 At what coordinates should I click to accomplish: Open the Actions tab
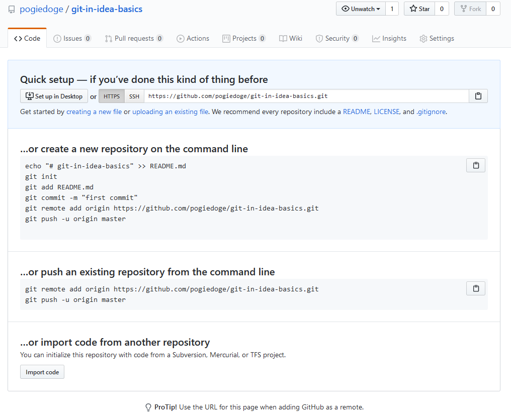point(193,38)
